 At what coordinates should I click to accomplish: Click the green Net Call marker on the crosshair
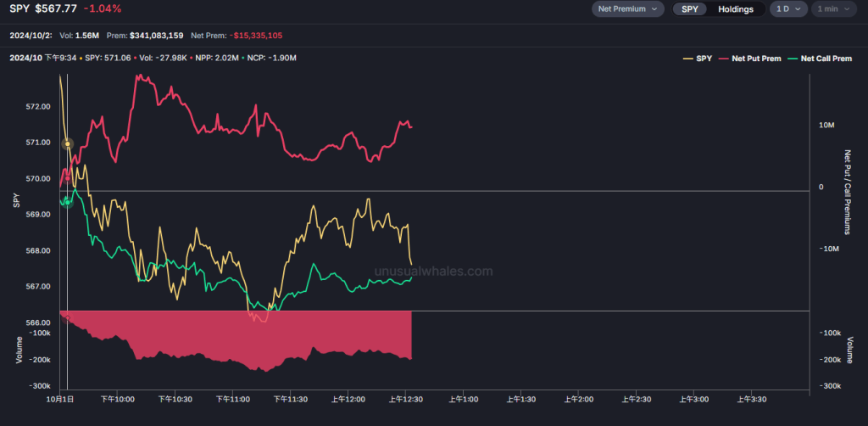[67, 200]
